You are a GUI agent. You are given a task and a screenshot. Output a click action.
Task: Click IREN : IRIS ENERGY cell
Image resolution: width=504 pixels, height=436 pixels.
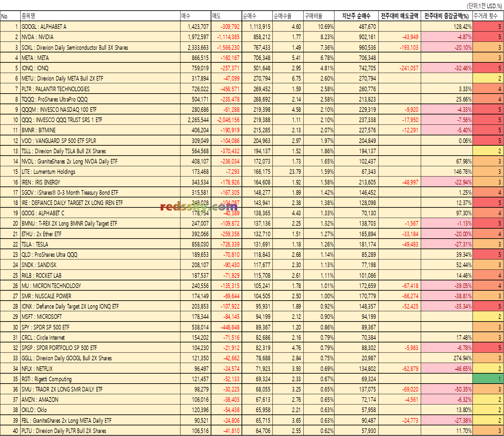(100, 182)
